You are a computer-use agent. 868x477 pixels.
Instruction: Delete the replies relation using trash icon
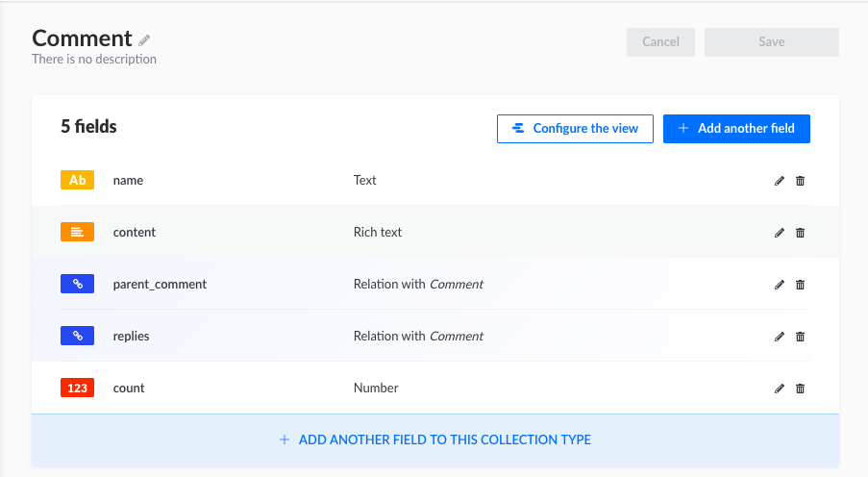[x=801, y=337]
